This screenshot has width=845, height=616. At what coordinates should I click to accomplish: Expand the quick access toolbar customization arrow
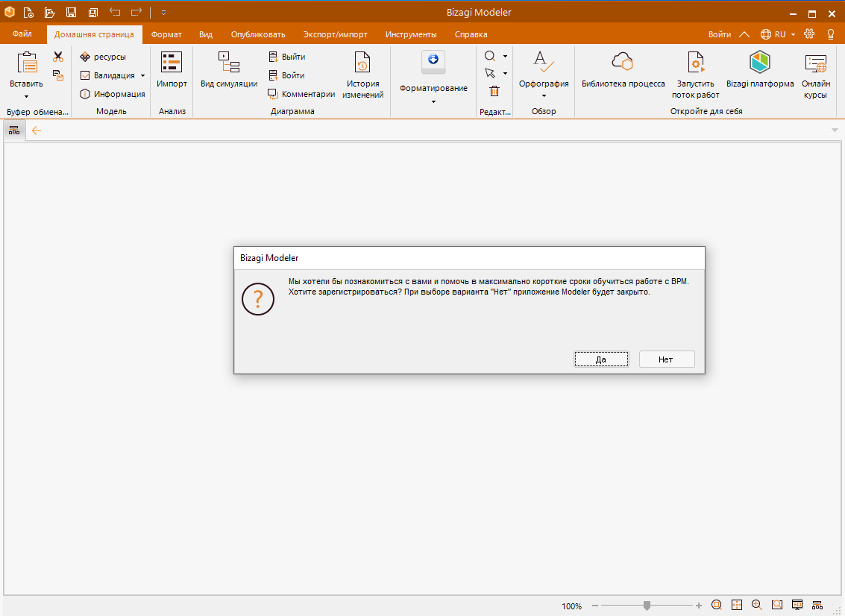164,13
